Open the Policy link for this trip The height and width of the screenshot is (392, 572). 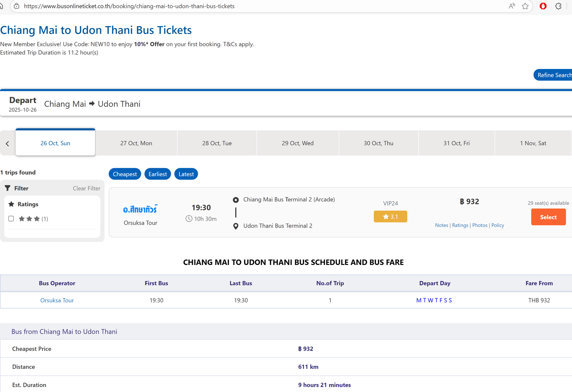498,225
